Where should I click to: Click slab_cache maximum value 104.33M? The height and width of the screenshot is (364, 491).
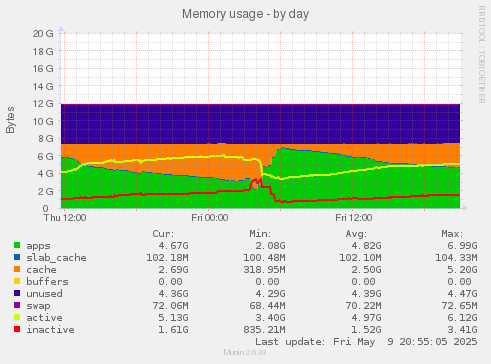pyautogui.click(x=456, y=258)
